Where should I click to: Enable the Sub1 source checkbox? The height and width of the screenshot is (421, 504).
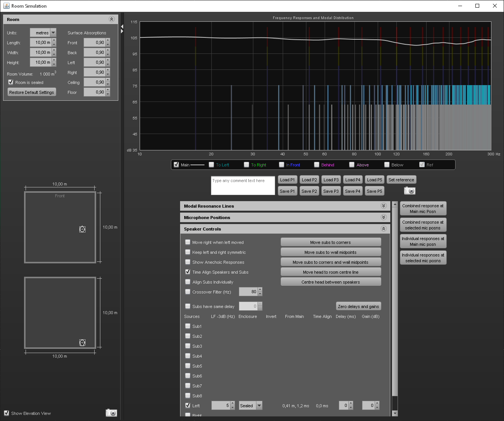188,326
